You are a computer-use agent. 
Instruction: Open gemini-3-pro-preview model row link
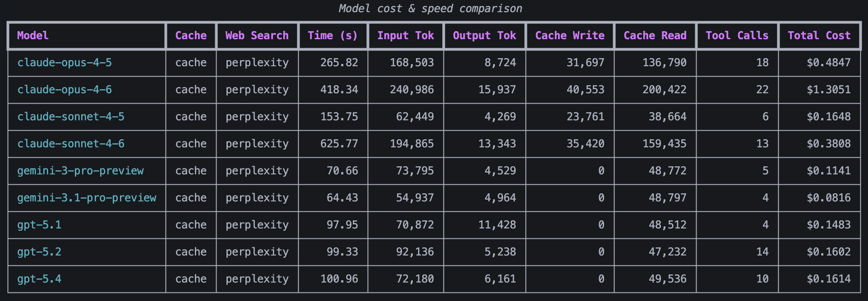[80, 171]
